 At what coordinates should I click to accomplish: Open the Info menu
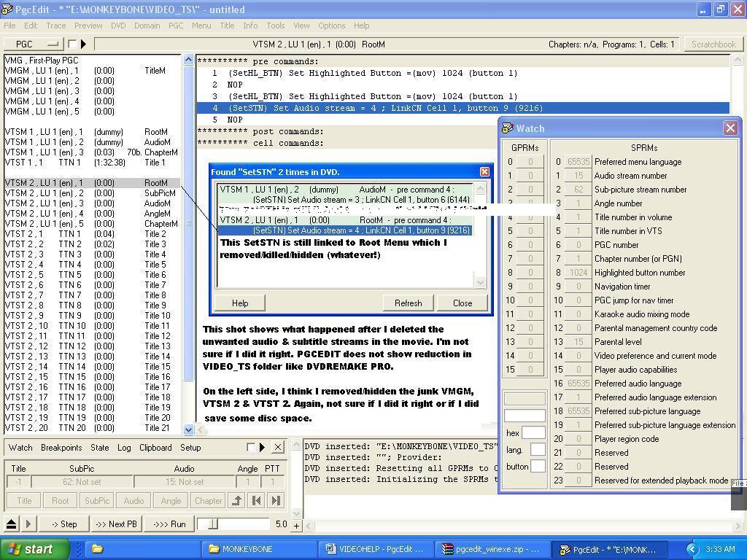tap(250, 26)
